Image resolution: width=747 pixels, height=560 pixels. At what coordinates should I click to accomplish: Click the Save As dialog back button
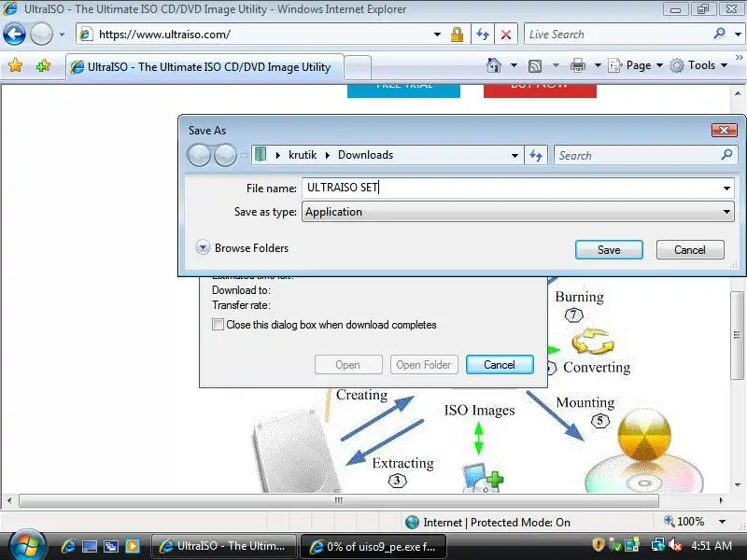click(x=199, y=155)
